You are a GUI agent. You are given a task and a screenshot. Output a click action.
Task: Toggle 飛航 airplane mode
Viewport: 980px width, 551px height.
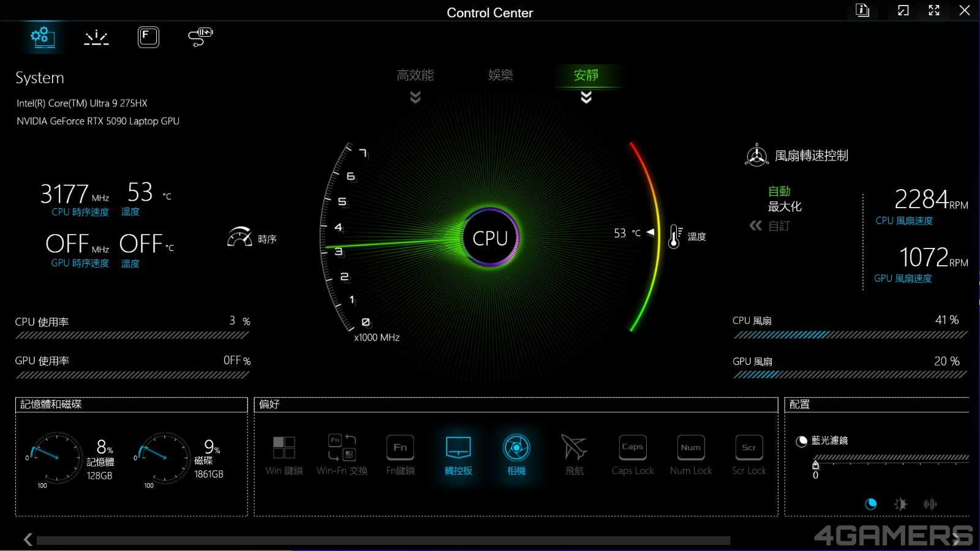click(575, 455)
